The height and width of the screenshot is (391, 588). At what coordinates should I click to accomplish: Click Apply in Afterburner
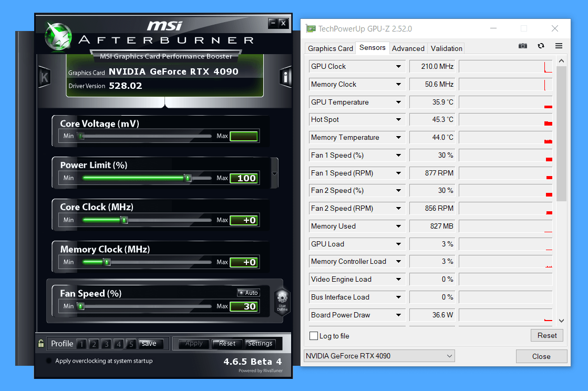click(194, 344)
